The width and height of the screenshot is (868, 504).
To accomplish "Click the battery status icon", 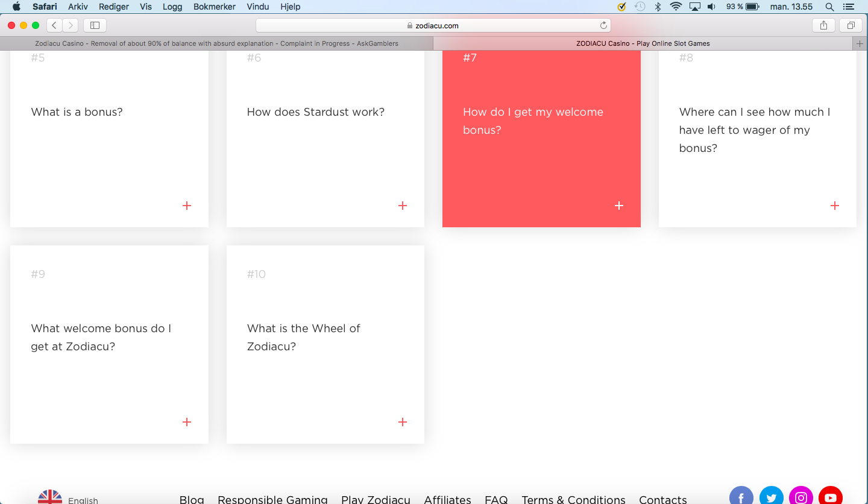I will point(752,7).
